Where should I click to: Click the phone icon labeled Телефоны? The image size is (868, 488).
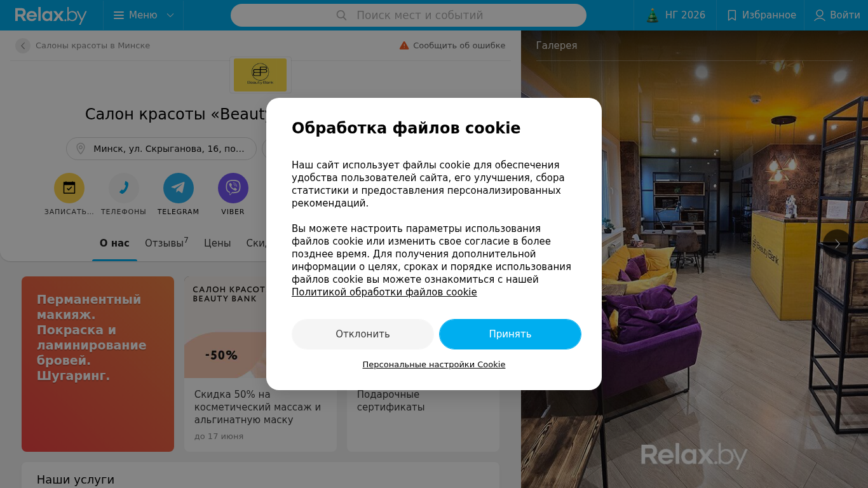pyautogui.click(x=124, y=188)
